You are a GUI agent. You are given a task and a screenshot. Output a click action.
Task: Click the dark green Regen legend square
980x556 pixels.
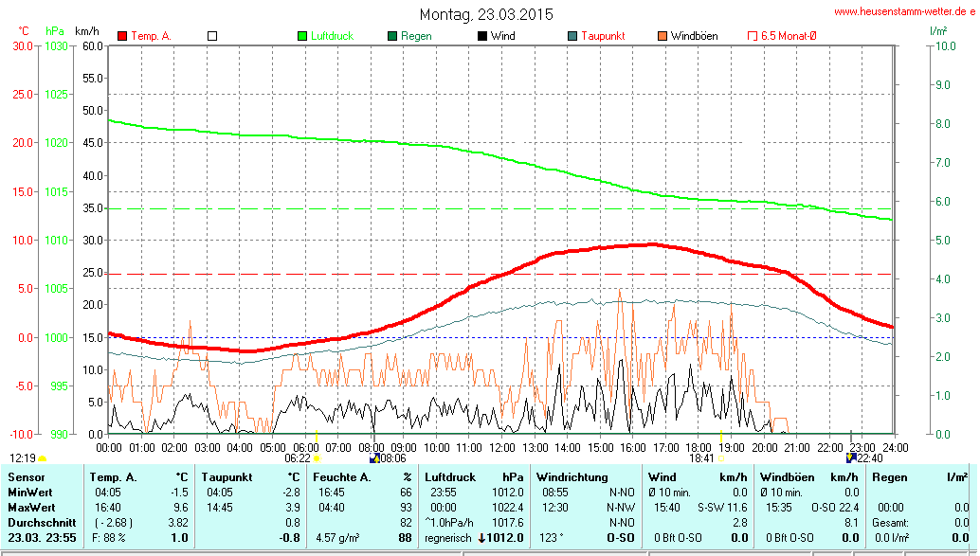coord(392,36)
